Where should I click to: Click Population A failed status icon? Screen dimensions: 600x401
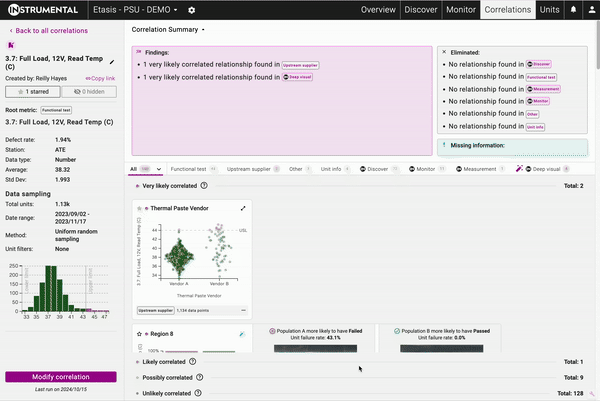pos(272,331)
